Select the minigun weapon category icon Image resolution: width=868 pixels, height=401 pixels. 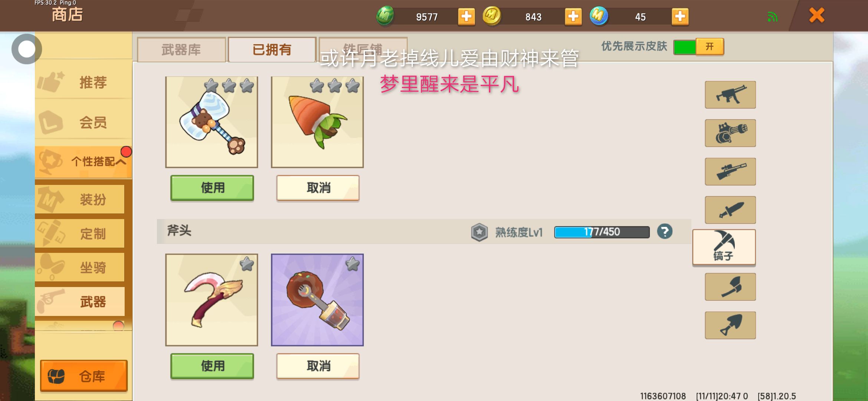(x=730, y=133)
